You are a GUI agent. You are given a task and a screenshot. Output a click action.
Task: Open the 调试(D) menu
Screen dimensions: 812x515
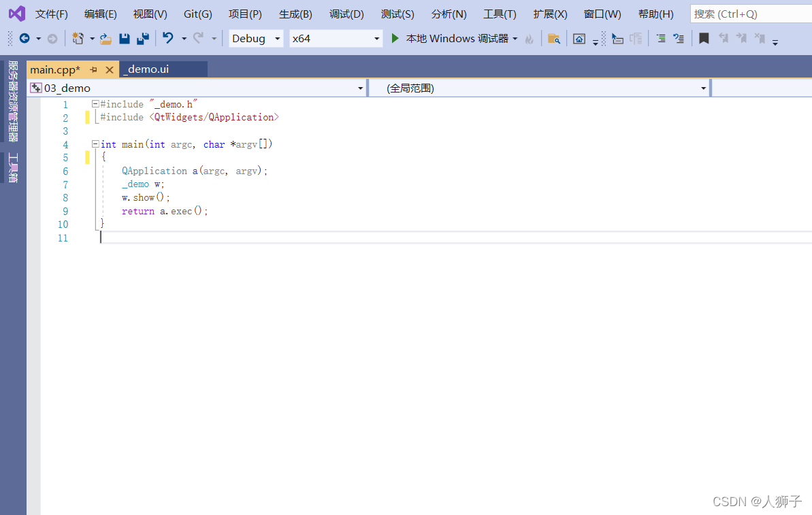pyautogui.click(x=346, y=14)
